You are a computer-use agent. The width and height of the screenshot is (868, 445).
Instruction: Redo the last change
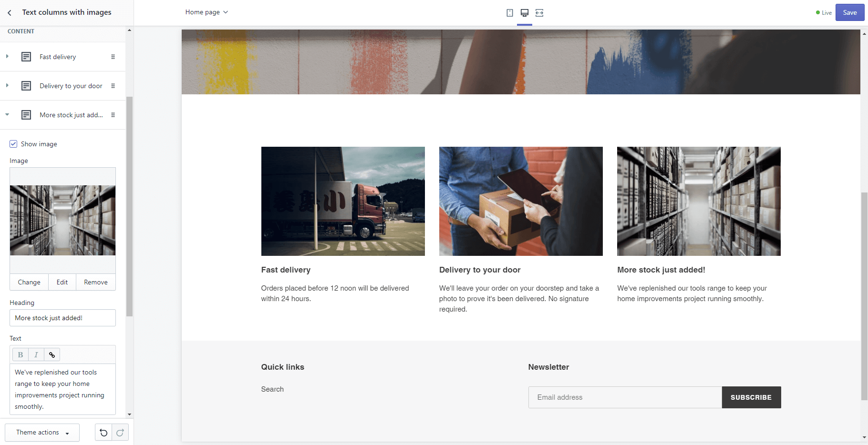pos(120,433)
